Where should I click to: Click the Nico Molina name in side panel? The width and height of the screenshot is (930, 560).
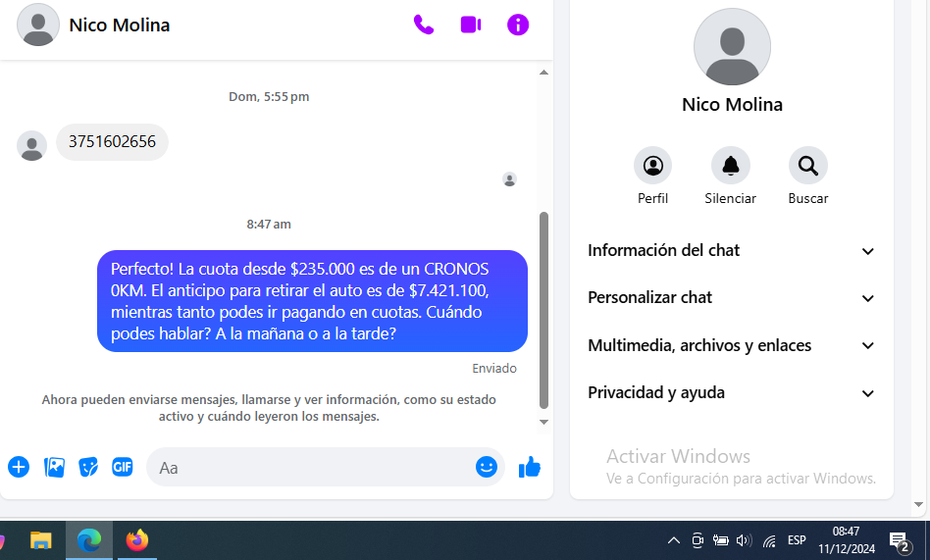coord(732,104)
